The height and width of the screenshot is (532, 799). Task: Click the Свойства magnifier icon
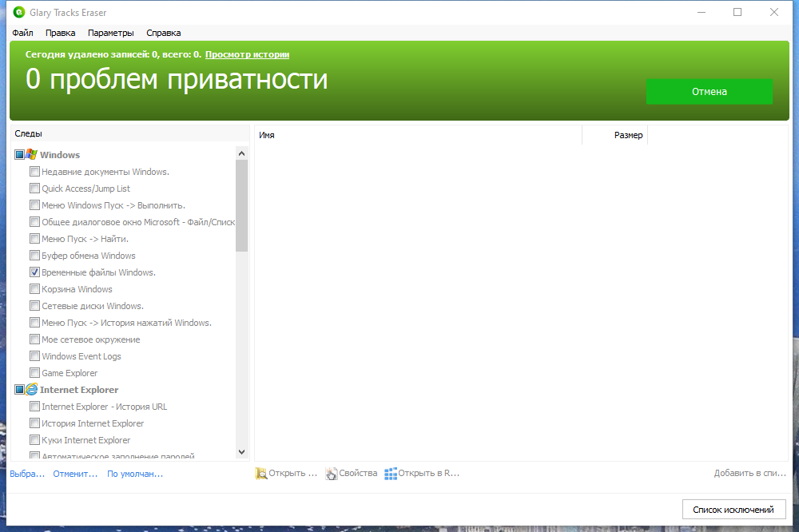coord(330,473)
